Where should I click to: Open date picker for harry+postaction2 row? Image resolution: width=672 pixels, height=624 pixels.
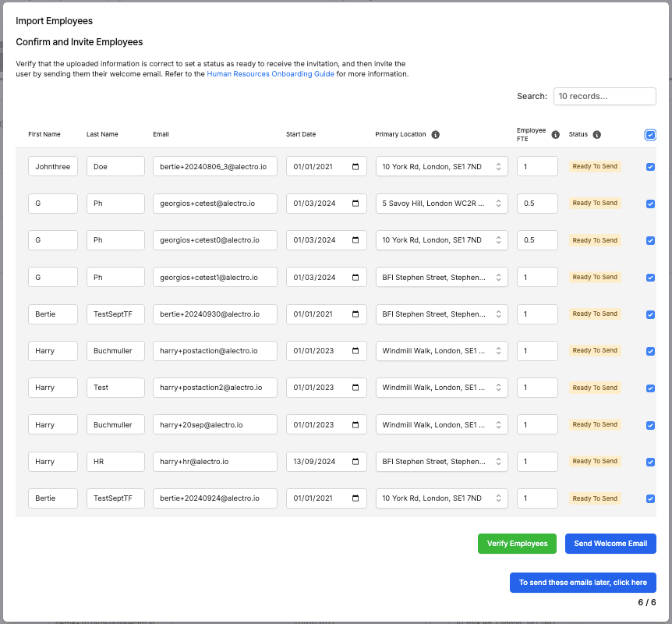point(356,388)
